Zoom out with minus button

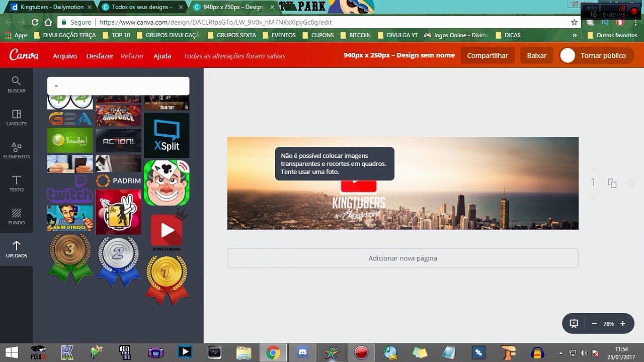tap(594, 324)
